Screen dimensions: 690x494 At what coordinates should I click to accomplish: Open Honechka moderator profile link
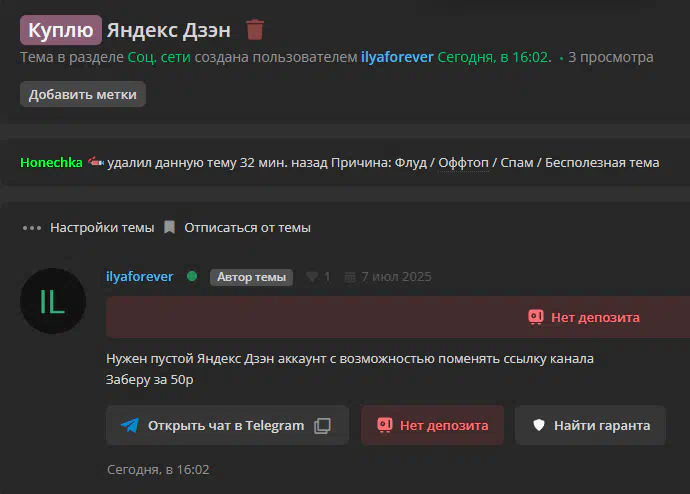click(51, 162)
